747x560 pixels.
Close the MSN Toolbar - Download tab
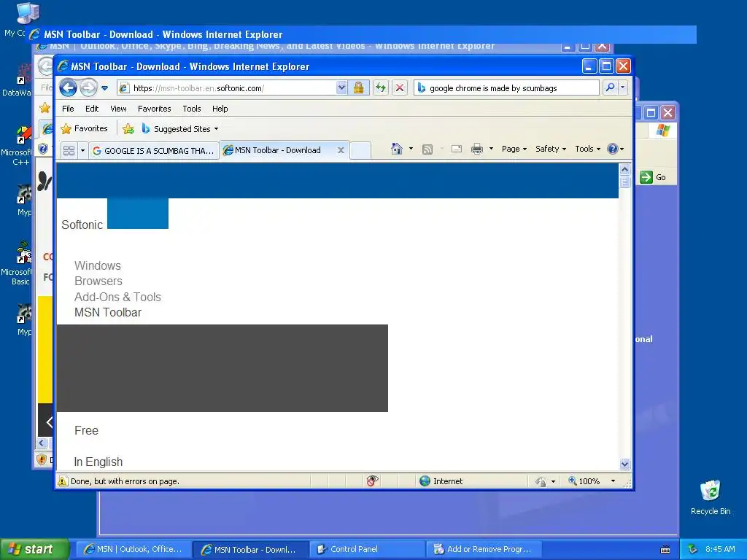[x=341, y=150]
